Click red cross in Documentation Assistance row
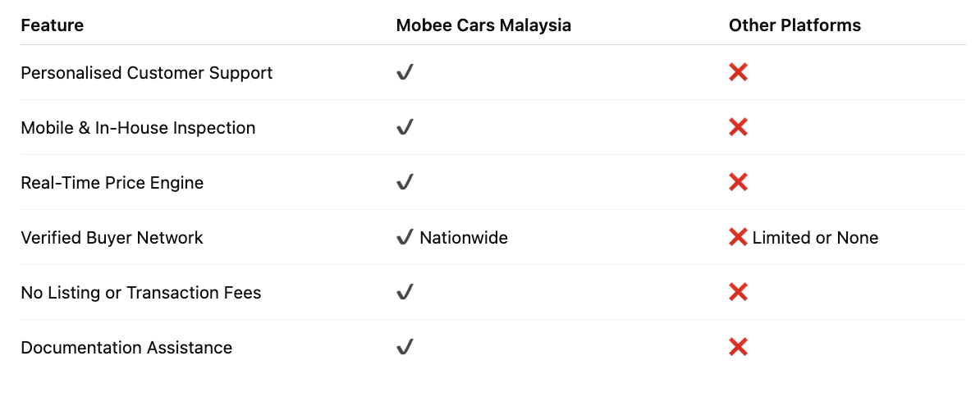The height and width of the screenshot is (397, 980). (738, 348)
